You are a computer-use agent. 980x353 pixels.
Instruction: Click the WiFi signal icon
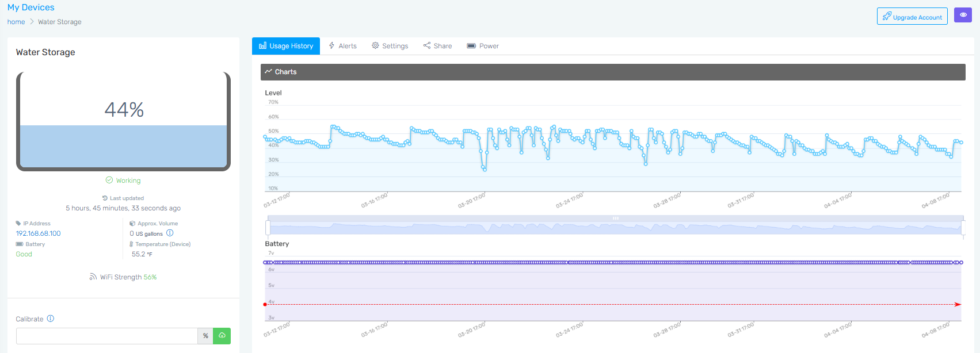point(93,277)
